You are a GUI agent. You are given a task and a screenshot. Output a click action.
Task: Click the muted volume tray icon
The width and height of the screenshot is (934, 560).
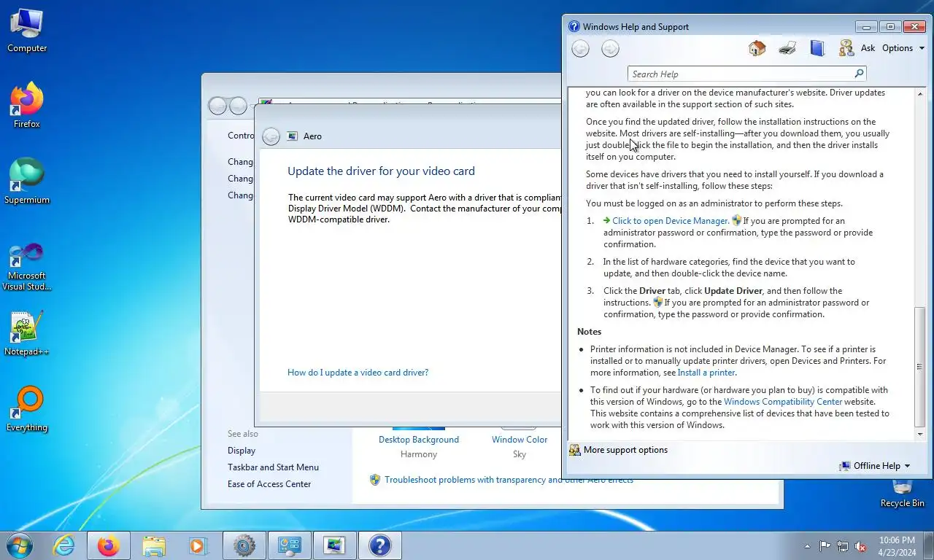point(860,546)
